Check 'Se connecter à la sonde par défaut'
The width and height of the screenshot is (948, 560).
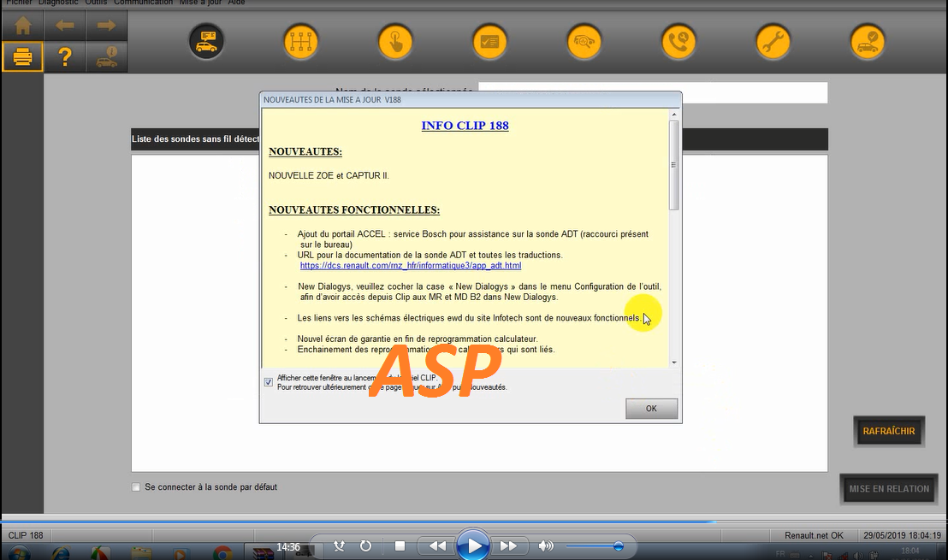click(136, 487)
